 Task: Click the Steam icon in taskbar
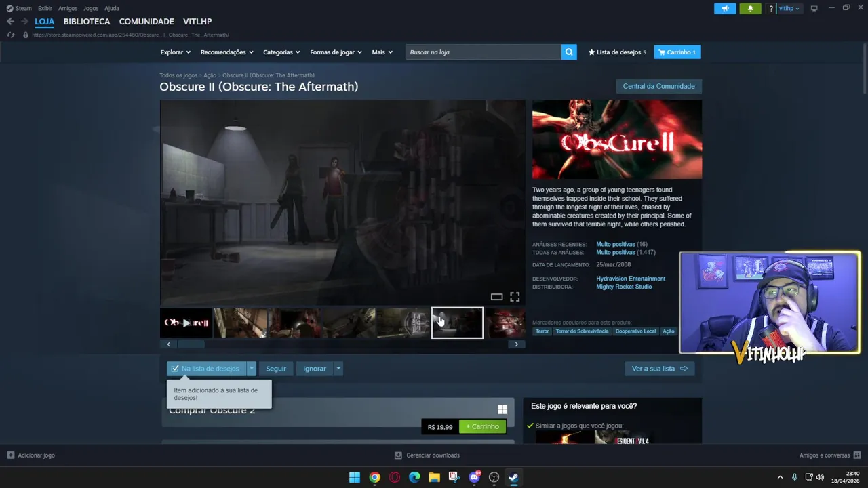click(513, 477)
